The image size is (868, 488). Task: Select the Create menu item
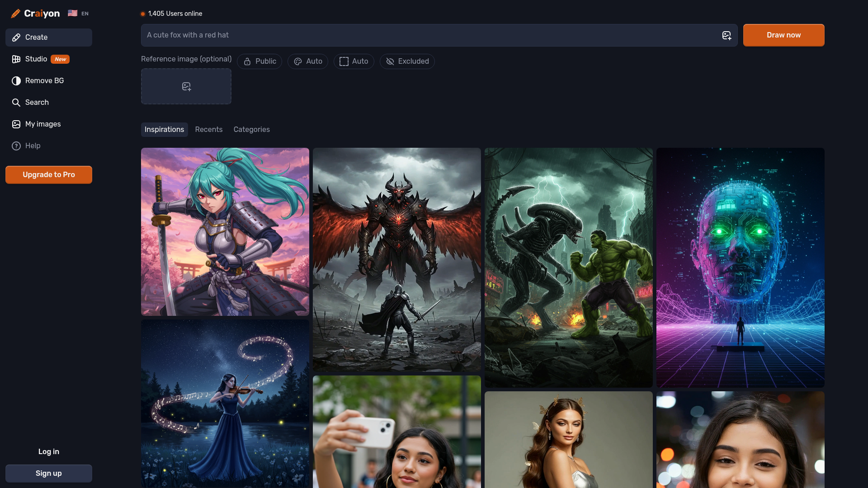tap(49, 38)
